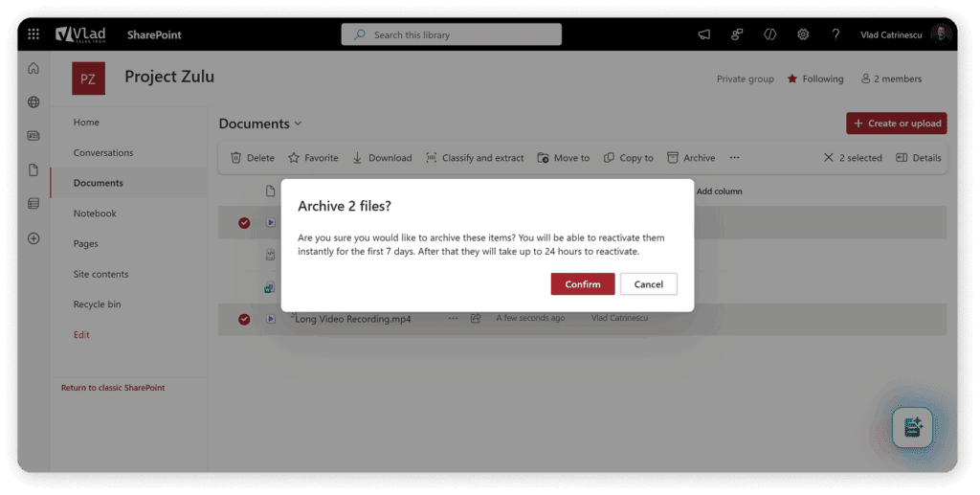Open Notebook in site navigation
980x495 pixels.
[95, 214]
